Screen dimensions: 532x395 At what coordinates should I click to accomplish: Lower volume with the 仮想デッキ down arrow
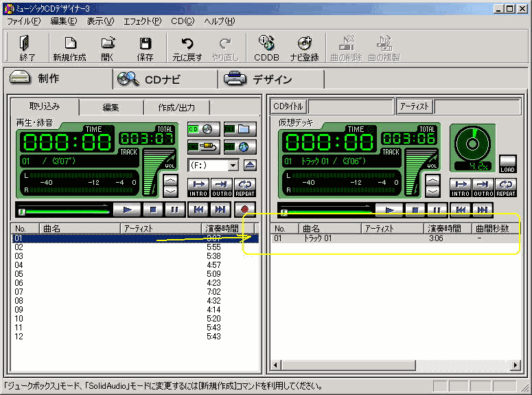pyautogui.click(x=433, y=192)
